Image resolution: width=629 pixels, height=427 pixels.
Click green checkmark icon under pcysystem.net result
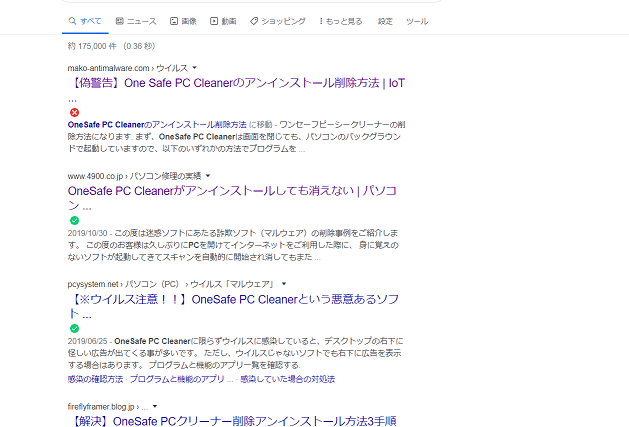tap(74, 328)
